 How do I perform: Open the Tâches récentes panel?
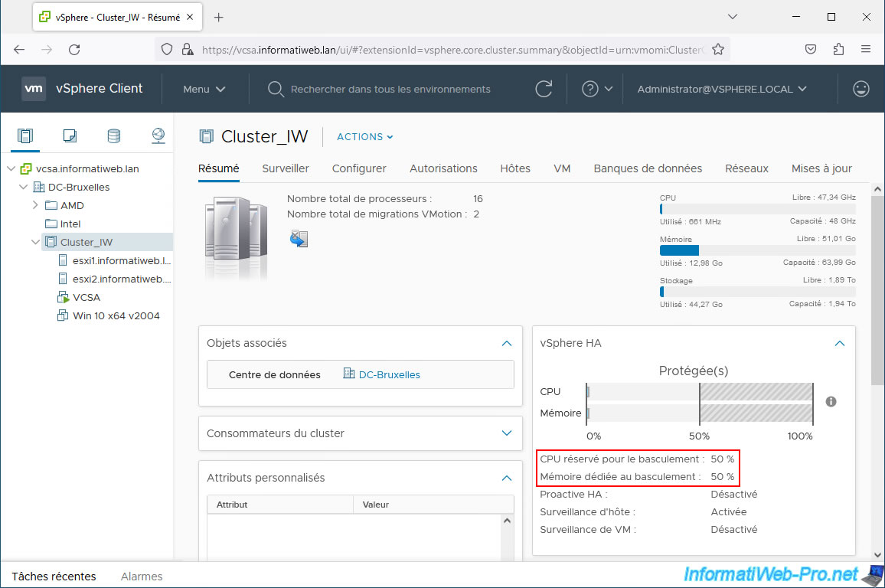tap(54, 577)
